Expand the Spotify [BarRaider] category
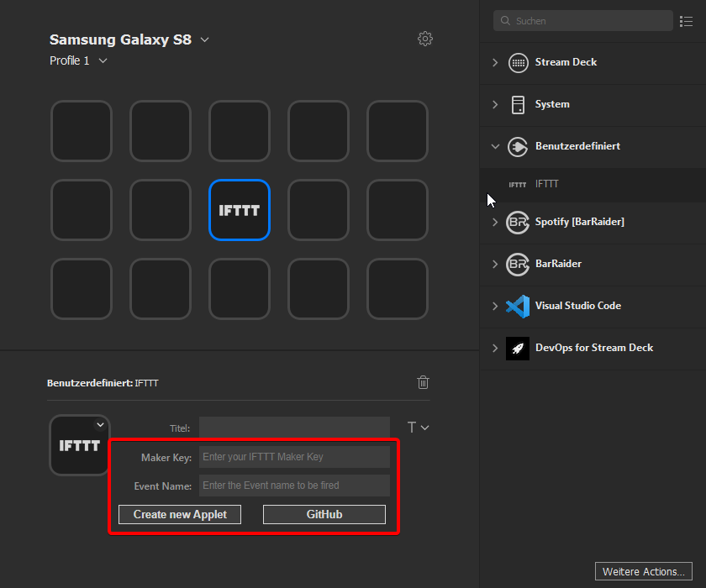 tap(495, 223)
